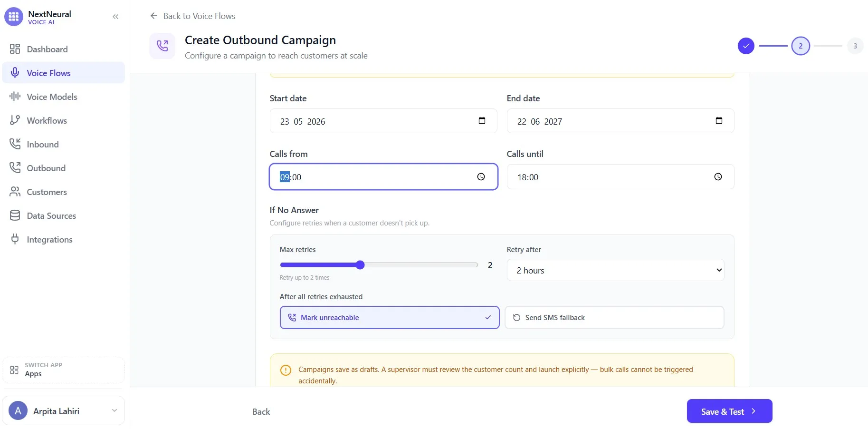Click the Switch App grid icon
Image resolution: width=868 pixels, height=429 pixels.
(x=14, y=370)
